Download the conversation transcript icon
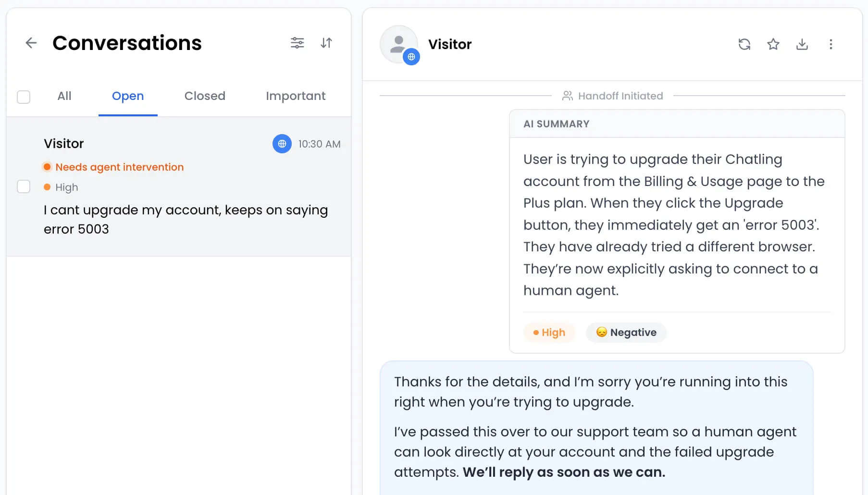Viewport: 868px width, 495px height. 802,44
